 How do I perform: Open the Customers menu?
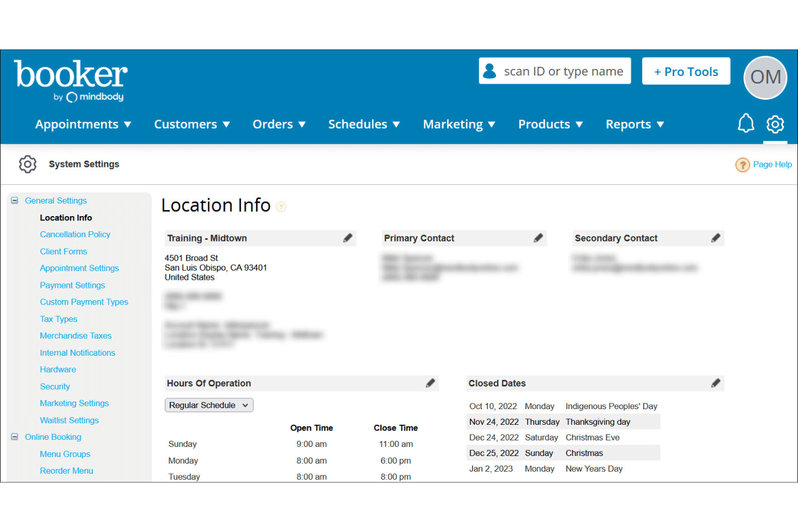click(192, 125)
